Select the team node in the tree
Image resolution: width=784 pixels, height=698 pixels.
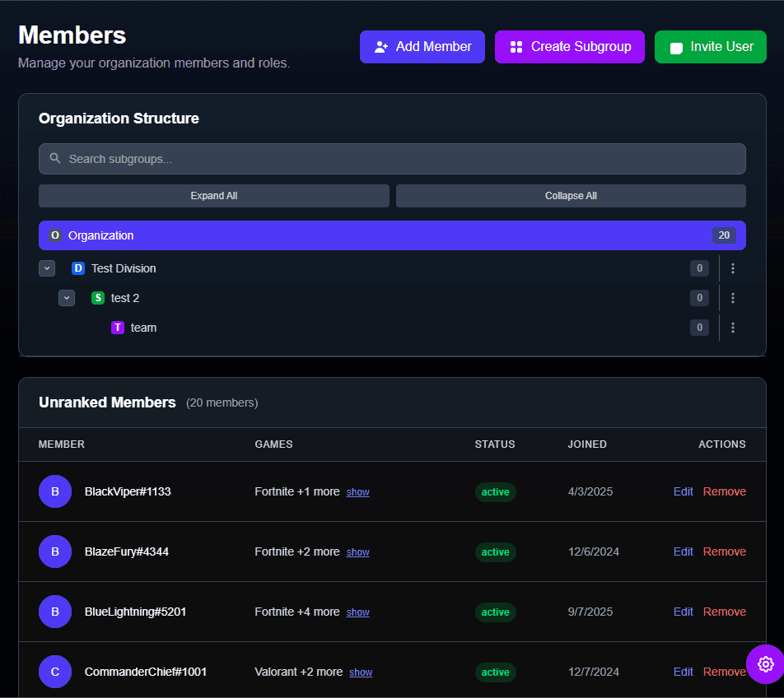pos(143,328)
